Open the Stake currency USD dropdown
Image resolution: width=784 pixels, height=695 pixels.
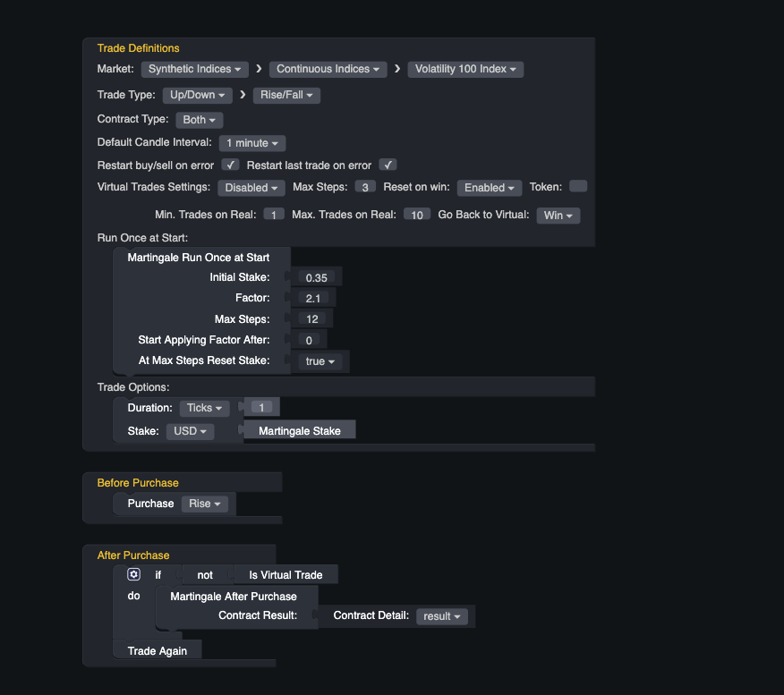190,430
